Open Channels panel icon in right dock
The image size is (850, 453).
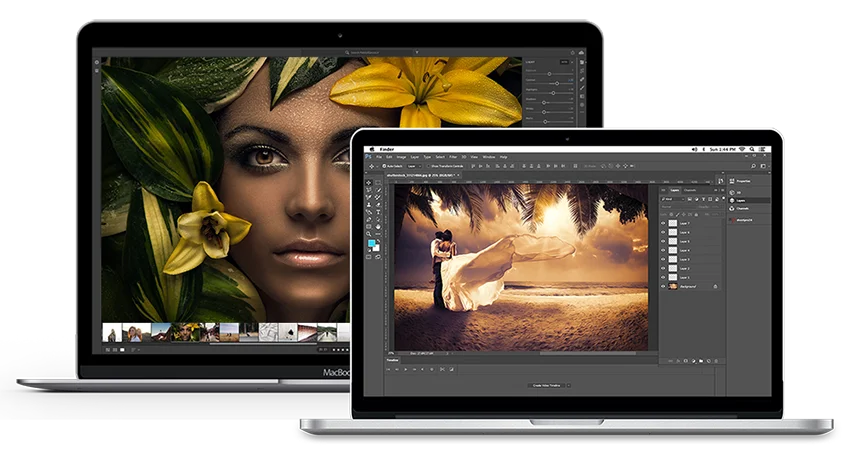click(732, 209)
